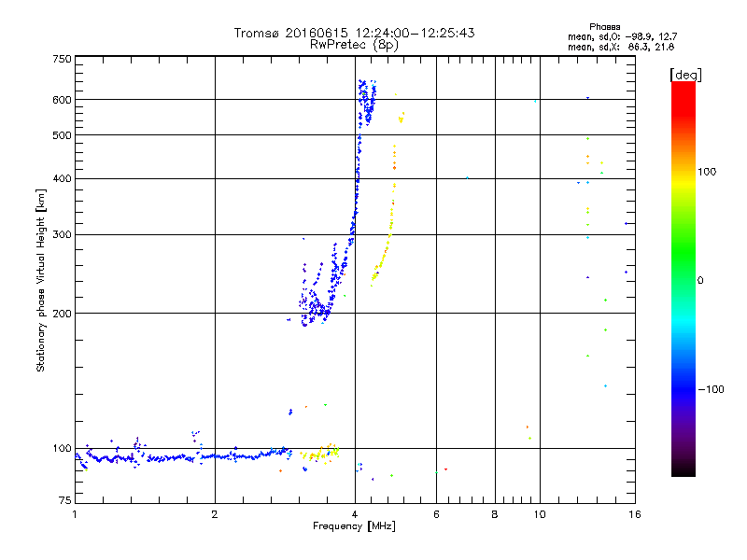Click the y-axis tick label '300'

click(62, 234)
